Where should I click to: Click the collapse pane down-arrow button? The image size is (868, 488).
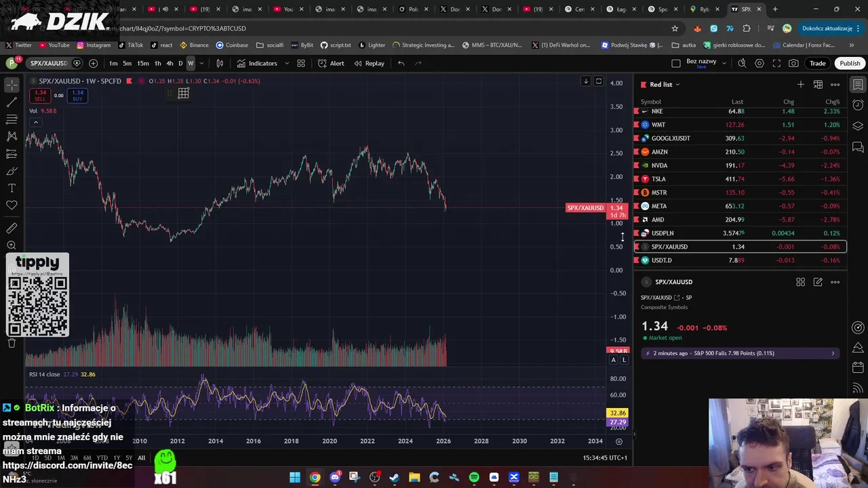click(x=586, y=81)
